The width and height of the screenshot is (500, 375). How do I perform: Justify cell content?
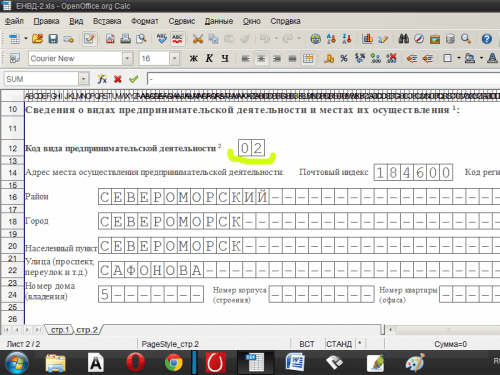click(x=292, y=59)
